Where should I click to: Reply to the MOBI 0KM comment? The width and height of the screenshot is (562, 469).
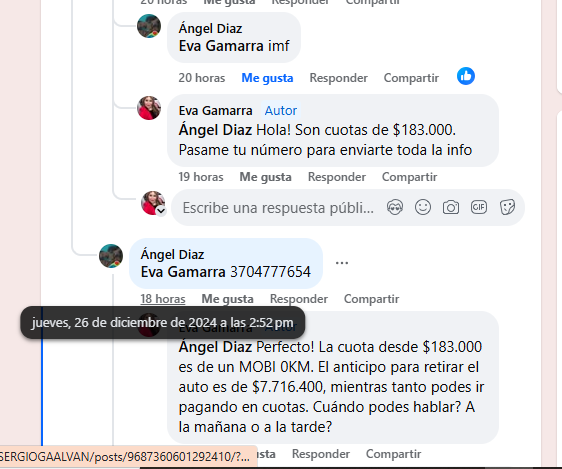321,454
